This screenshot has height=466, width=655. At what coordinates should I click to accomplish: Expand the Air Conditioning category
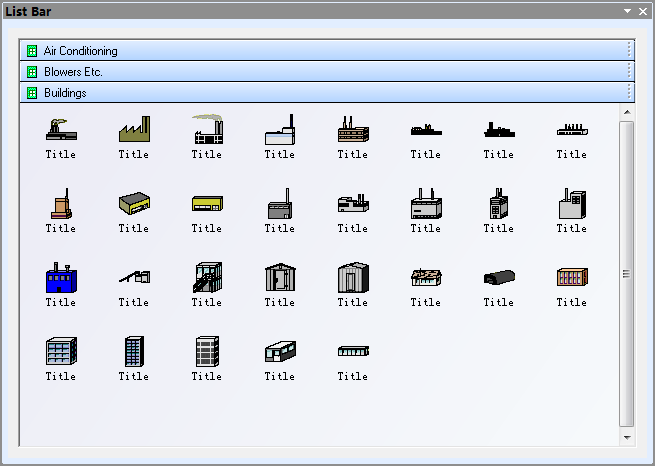tap(80, 51)
